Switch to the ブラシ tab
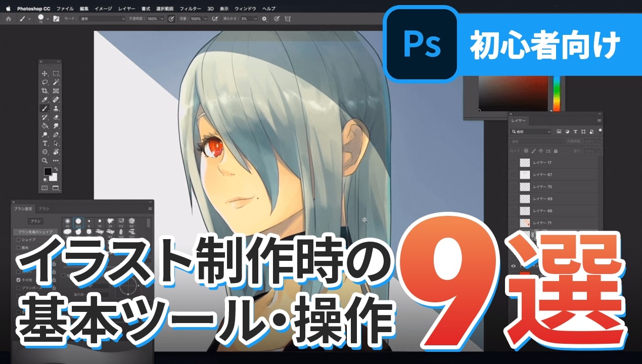The width and height of the screenshot is (642, 364). (44, 208)
